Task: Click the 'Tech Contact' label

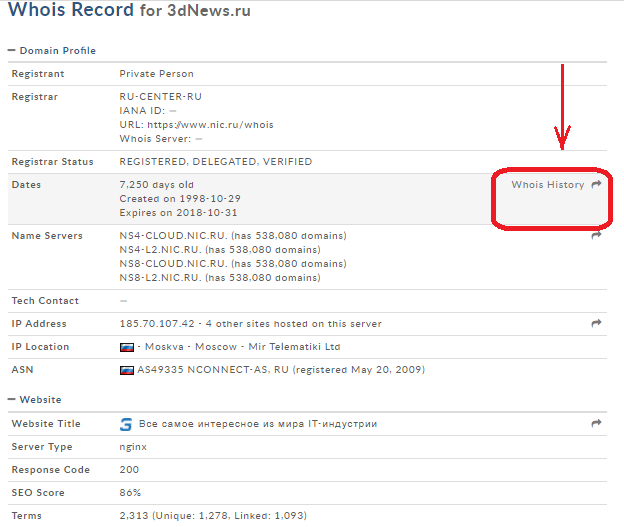Action: [45, 301]
